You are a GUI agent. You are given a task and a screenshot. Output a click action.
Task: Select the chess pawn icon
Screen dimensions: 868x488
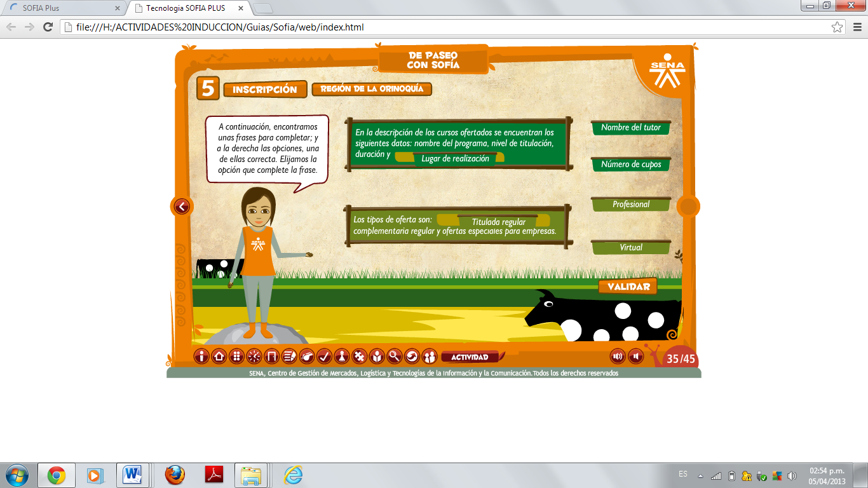tap(342, 356)
